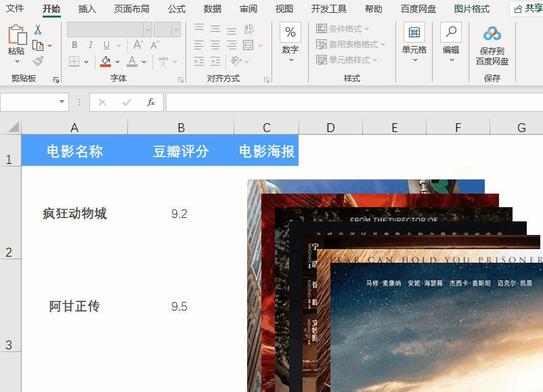Viewport: 543px width, 392px height.
Task: Select column D header
Action: click(330, 127)
